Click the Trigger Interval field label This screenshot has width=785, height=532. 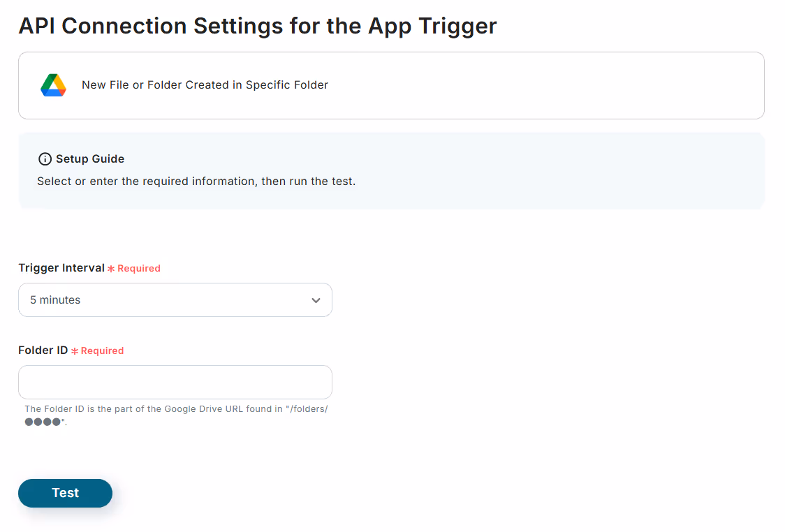(61, 268)
